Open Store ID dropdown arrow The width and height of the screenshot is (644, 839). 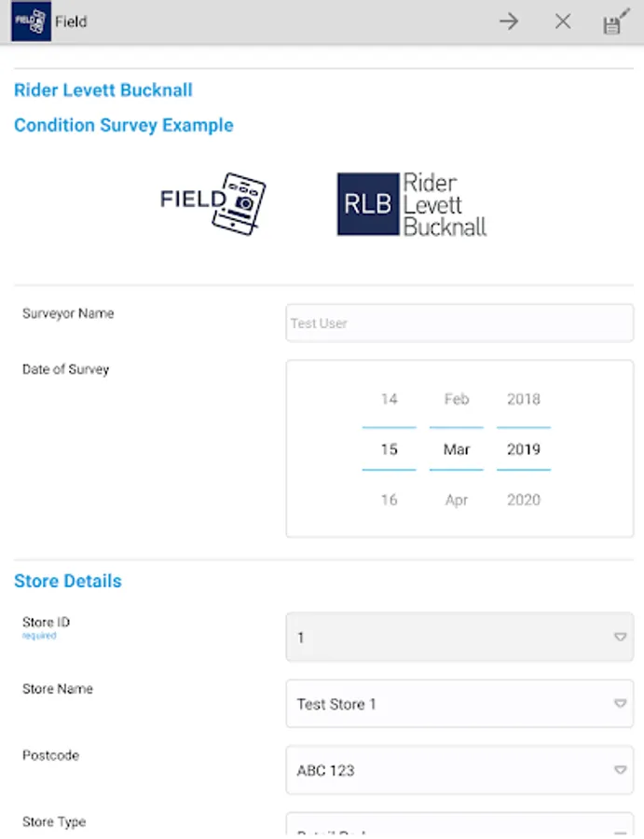[620, 638]
